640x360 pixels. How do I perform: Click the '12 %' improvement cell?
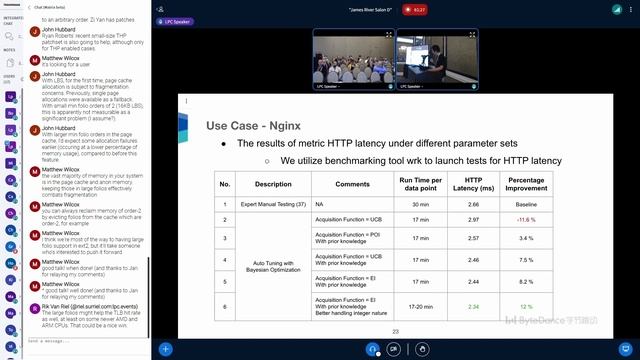[526, 307]
